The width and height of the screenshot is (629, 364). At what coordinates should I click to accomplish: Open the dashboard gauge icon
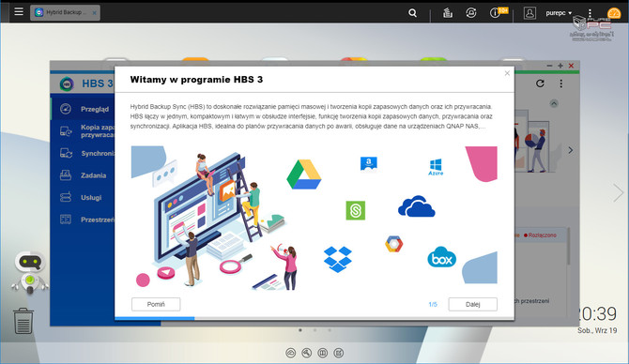click(614, 13)
